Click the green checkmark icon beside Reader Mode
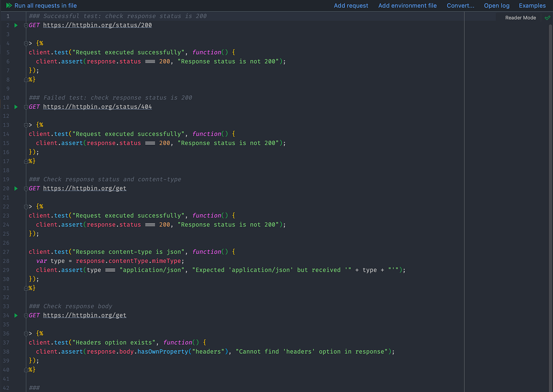Screen dimensions: 553x392 tap(547, 18)
